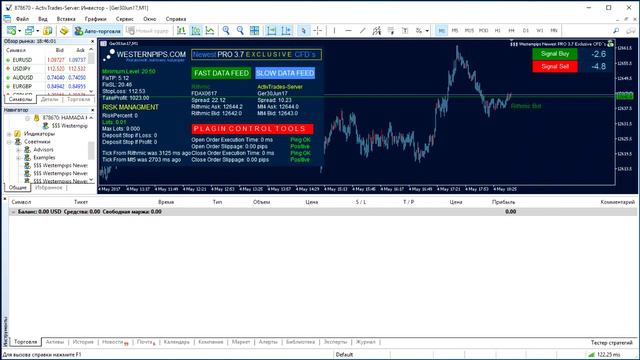Select the M1 timeframe button
This screenshot has width=640, height=360.
(x=442, y=31)
